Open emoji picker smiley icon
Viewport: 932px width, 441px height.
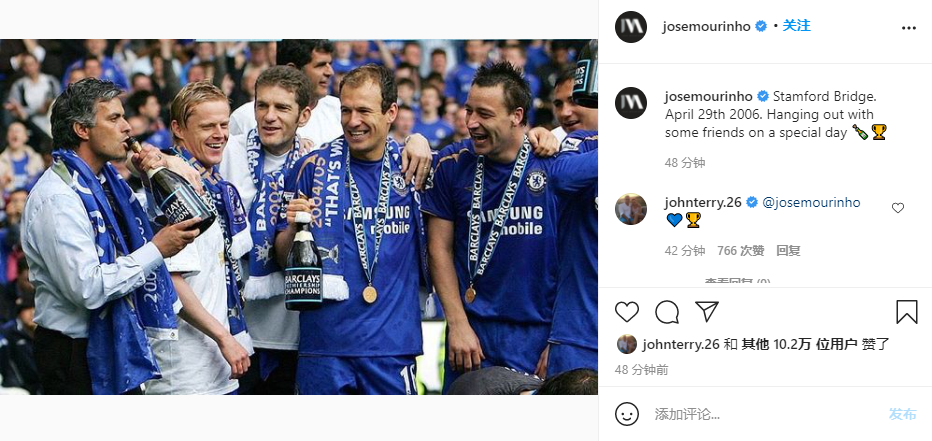click(626, 414)
